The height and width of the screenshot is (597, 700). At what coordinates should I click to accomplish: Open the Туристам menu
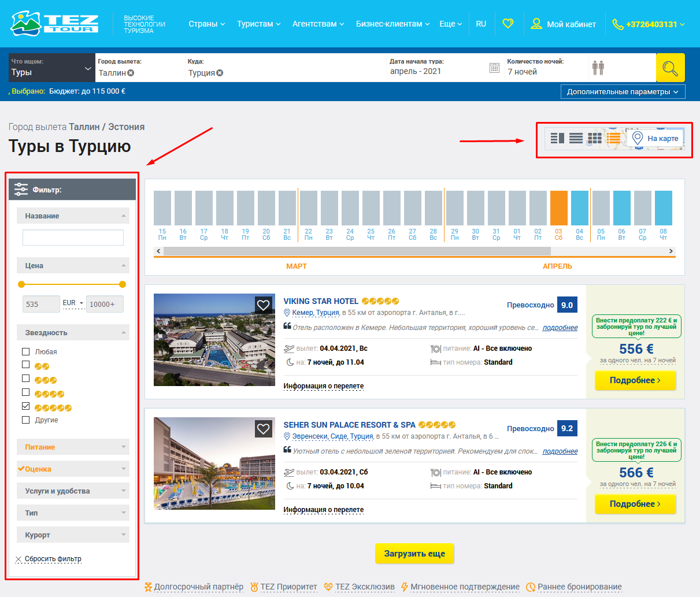[x=258, y=24]
